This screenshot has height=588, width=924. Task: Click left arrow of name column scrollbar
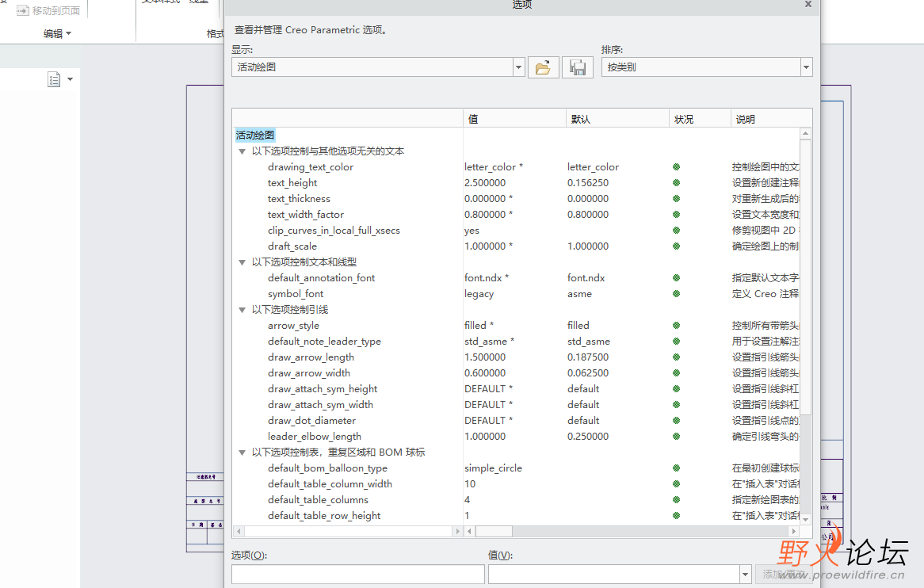point(239,532)
